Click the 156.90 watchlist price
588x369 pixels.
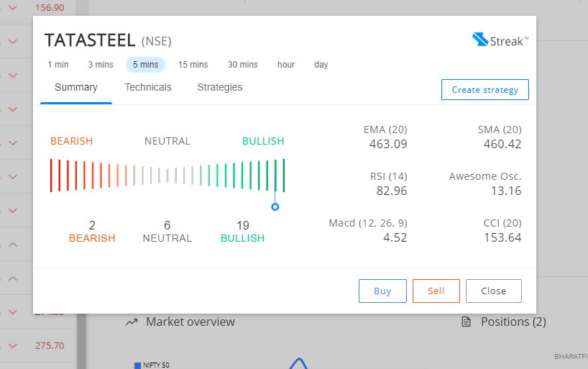pos(50,7)
